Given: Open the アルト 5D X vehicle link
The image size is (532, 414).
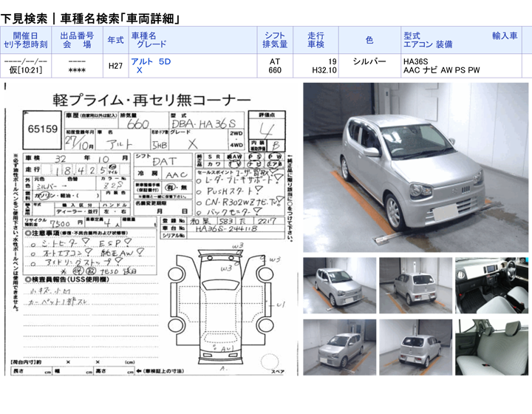Looking at the screenshot, I should (151, 66).
